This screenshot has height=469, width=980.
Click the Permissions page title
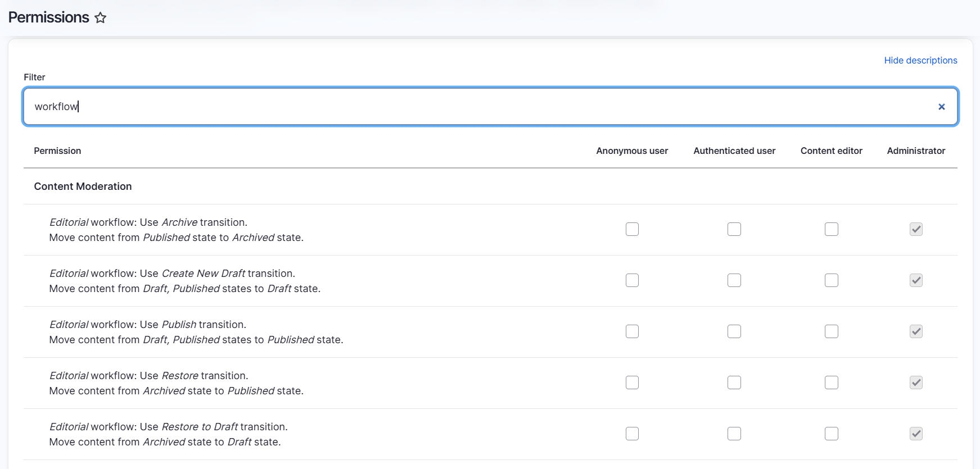tap(49, 17)
